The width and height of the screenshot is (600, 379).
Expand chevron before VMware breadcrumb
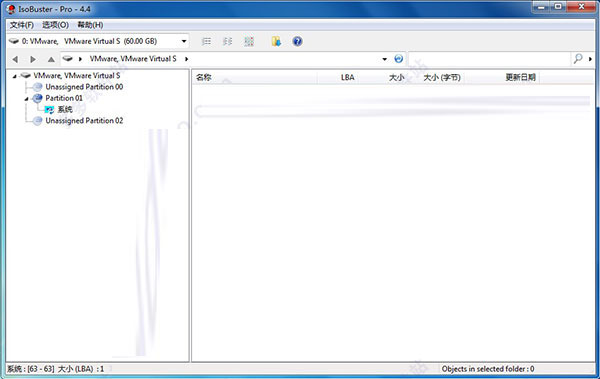click(80, 59)
